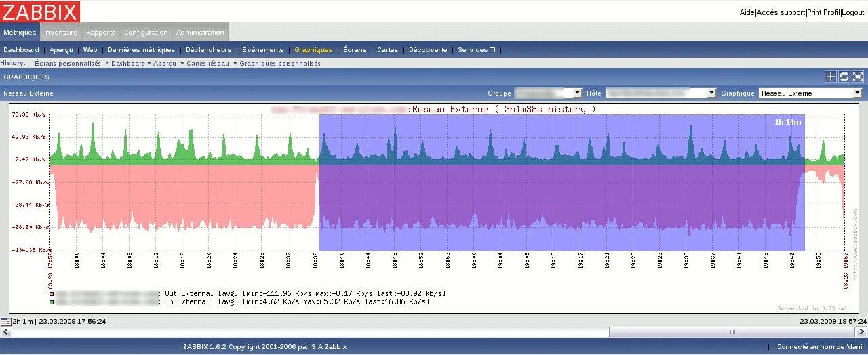The image size is (868, 355).
Task: Switch to the Inventaire tab
Action: coord(61,32)
